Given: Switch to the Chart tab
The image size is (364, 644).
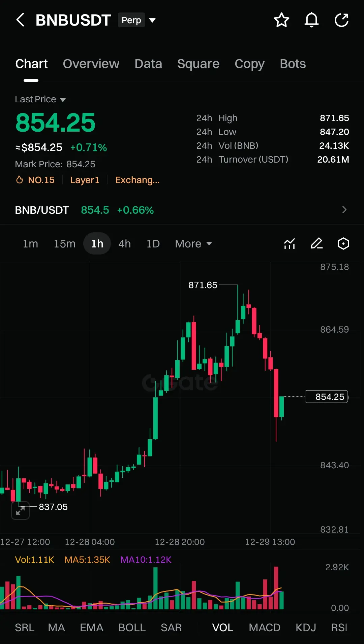Looking at the screenshot, I should [31, 64].
